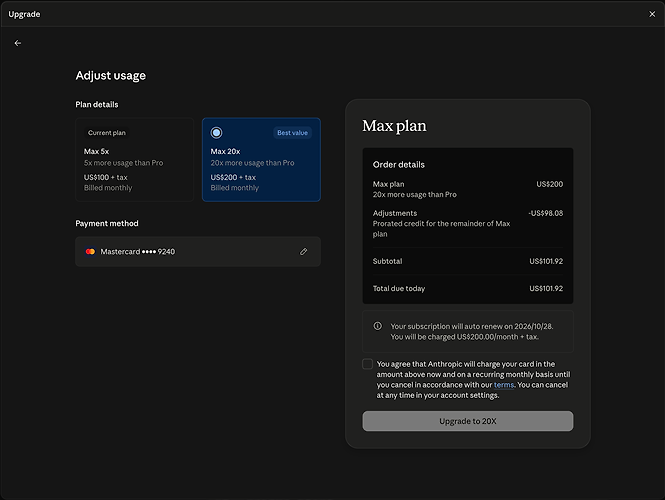Click the Current plan label
This screenshot has height=500, width=665.
[106, 133]
